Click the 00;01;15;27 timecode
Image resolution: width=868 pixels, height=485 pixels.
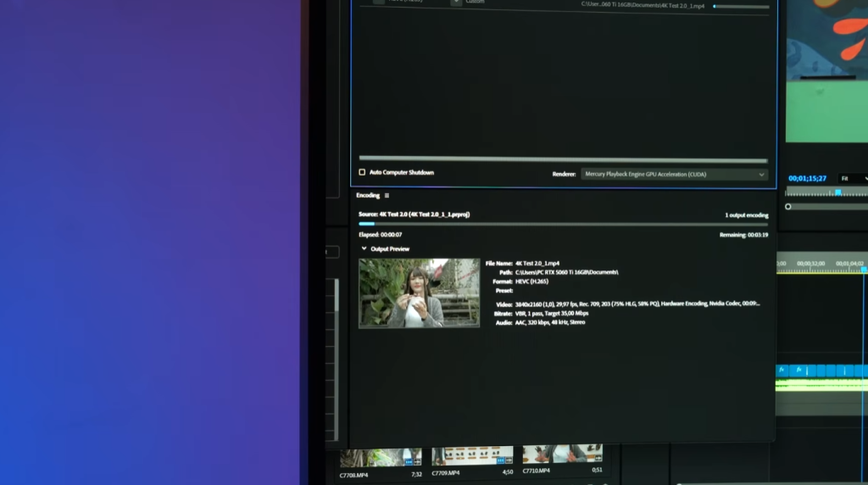coord(807,179)
